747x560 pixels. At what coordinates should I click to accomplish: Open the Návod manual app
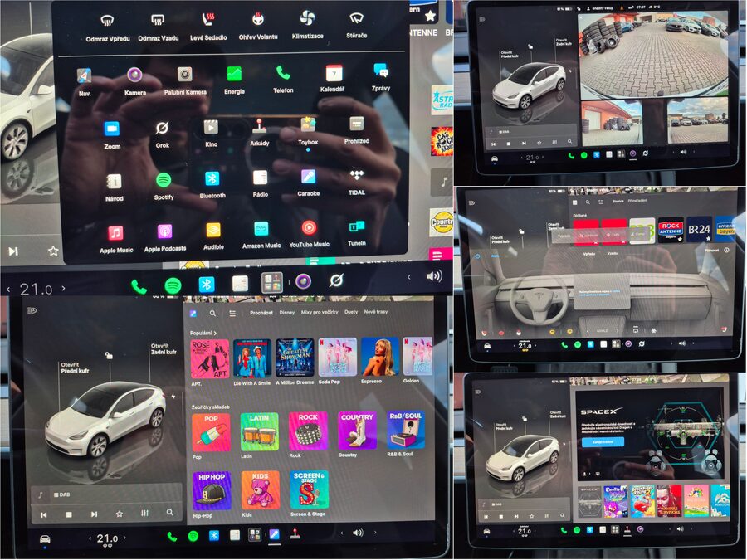(114, 181)
